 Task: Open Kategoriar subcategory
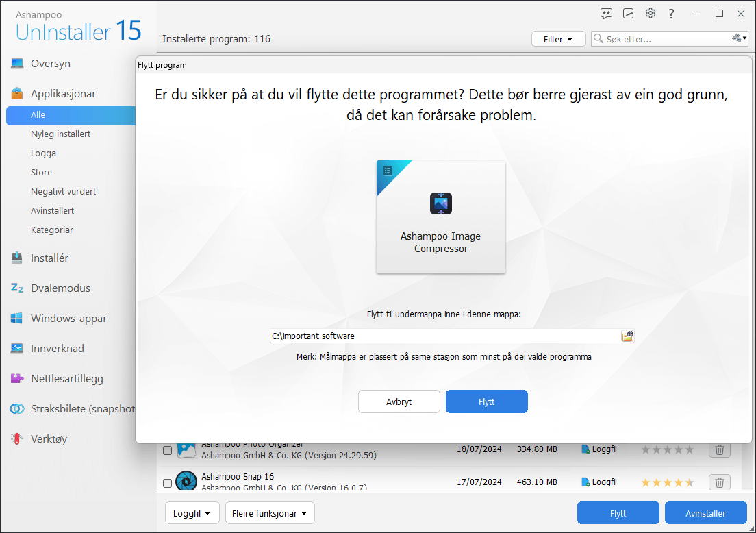[52, 230]
